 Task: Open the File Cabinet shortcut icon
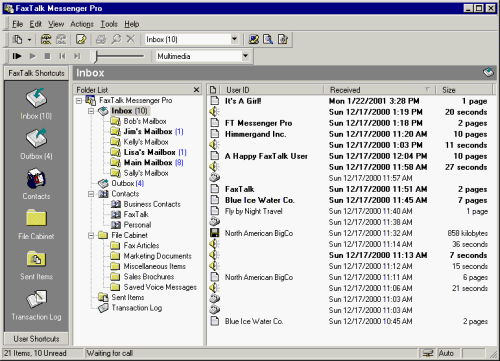pyautogui.click(x=36, y=218)
